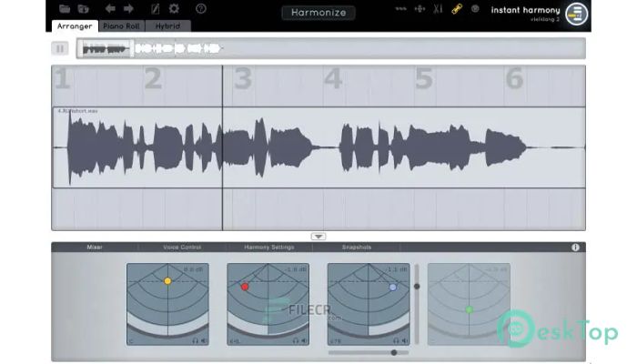Click bar 5 in the timeline ruler

click(x=423, y=78)
